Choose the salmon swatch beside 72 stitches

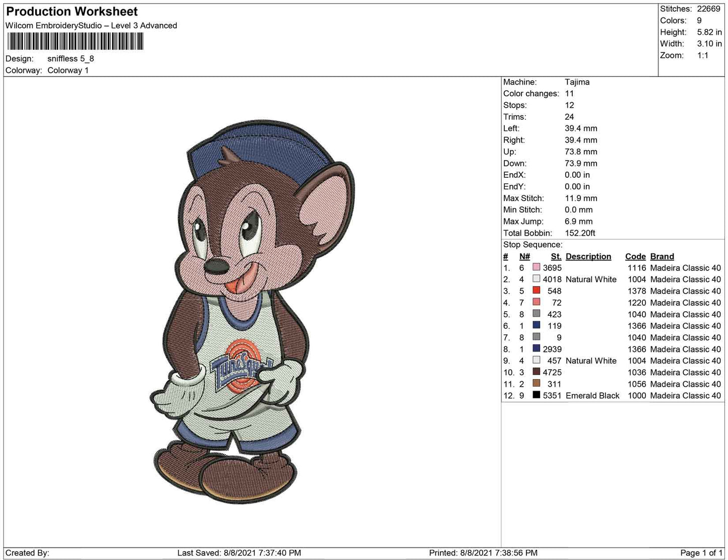pos(536,302)
